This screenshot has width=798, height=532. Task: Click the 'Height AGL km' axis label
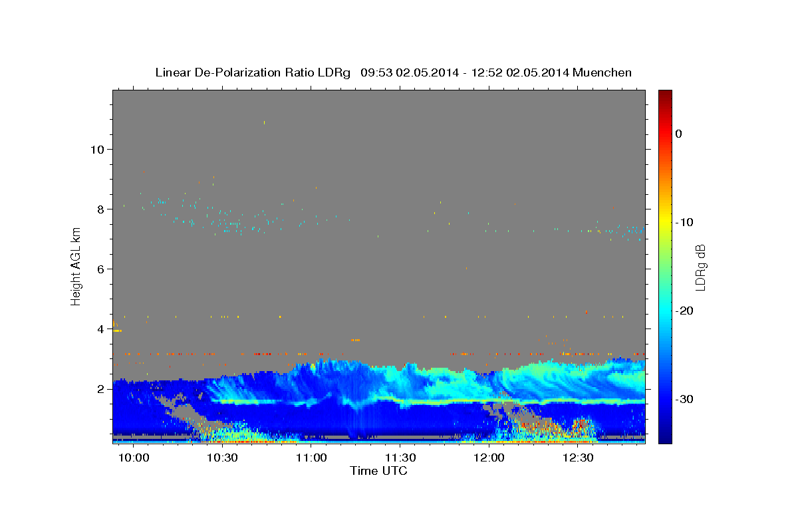coord(76,266)
